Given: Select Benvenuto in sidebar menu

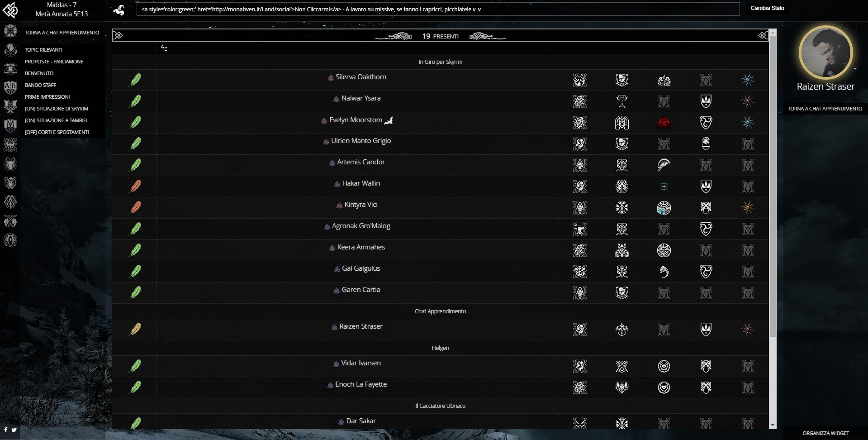Looking at the screenshot, I should [x=39, y=73].
